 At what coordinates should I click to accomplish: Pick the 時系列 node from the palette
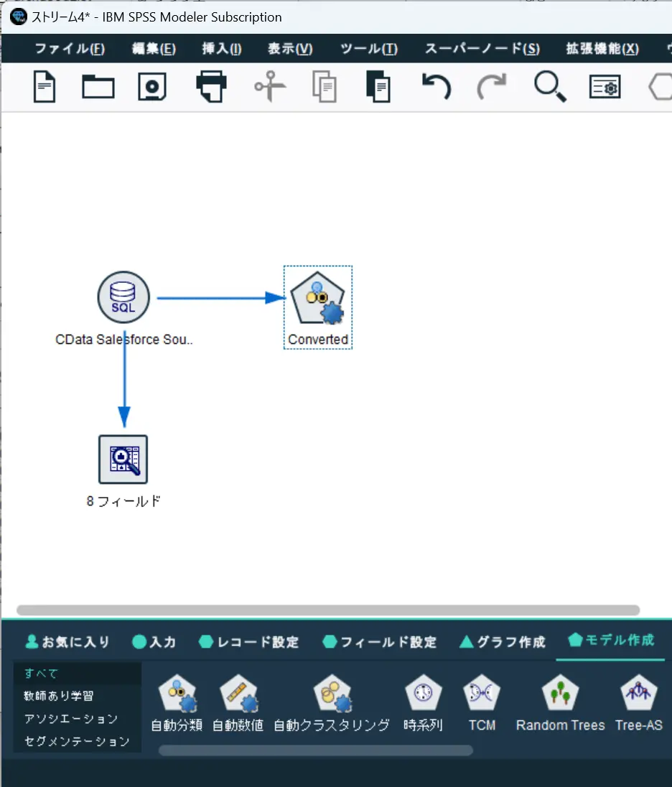click(x=423, y=703)
